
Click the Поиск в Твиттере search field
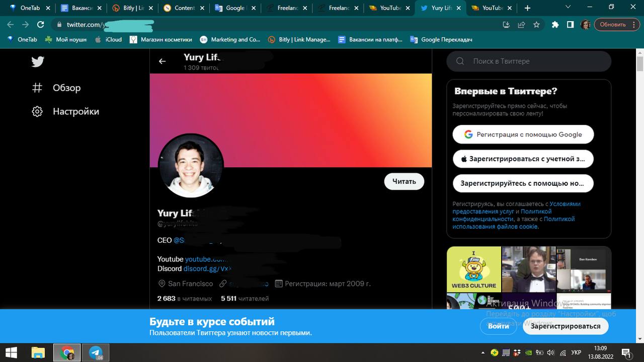point(528,61)
